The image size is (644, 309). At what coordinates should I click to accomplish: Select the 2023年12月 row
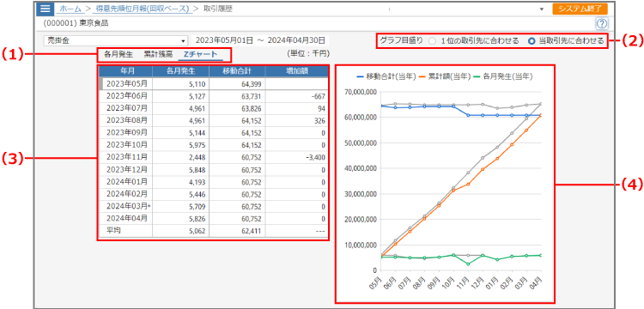(x=214, y=170)
